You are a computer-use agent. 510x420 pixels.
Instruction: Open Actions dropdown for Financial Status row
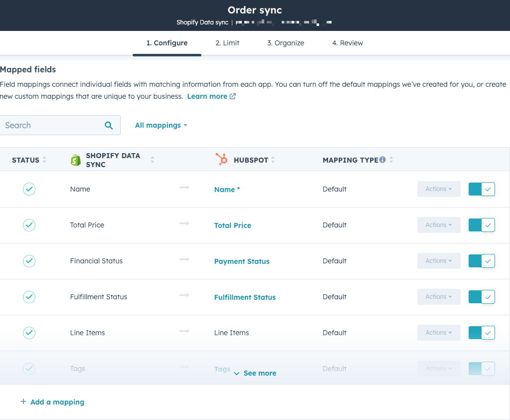point(439,261)
